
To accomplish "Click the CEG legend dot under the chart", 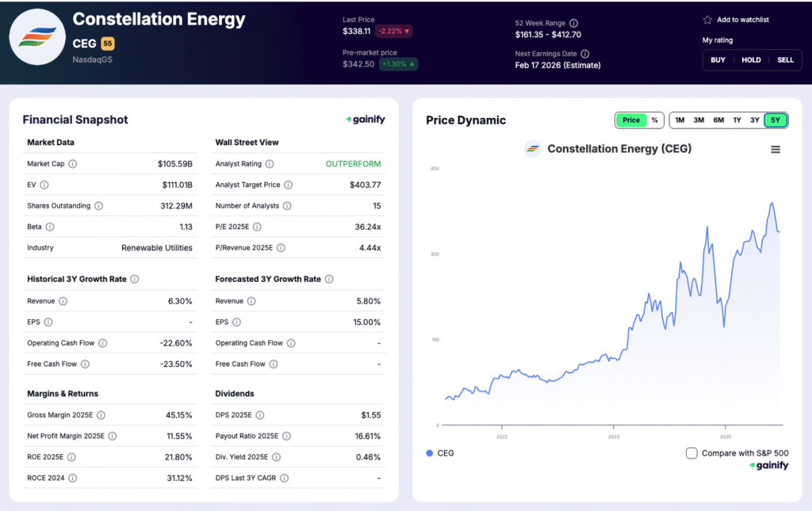I will [x=429, y=453].
